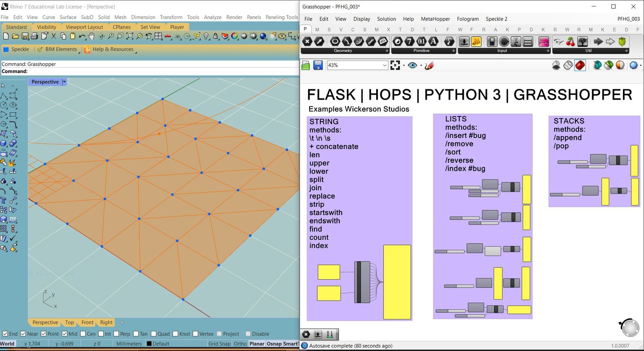
Task: Click the Undo arrow icon in Rhino
Action: [82, 37]
